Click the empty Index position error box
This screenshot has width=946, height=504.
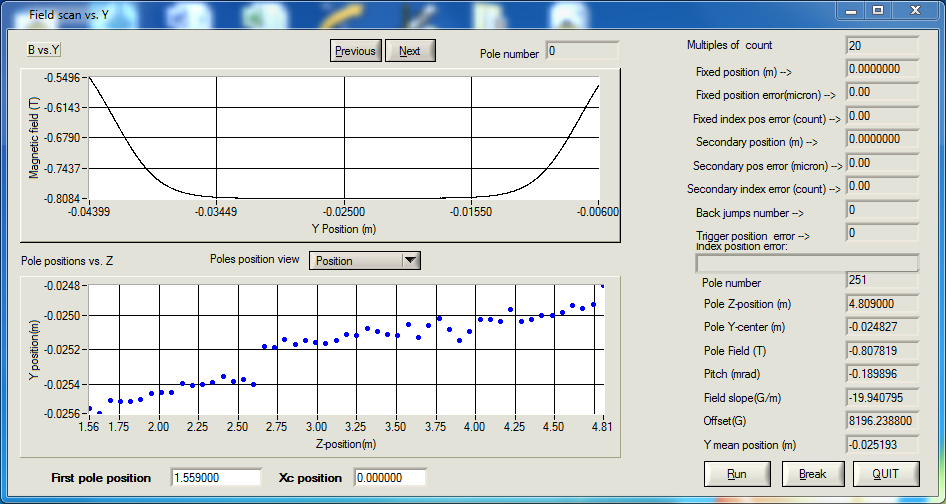click(x=806, y=263)
